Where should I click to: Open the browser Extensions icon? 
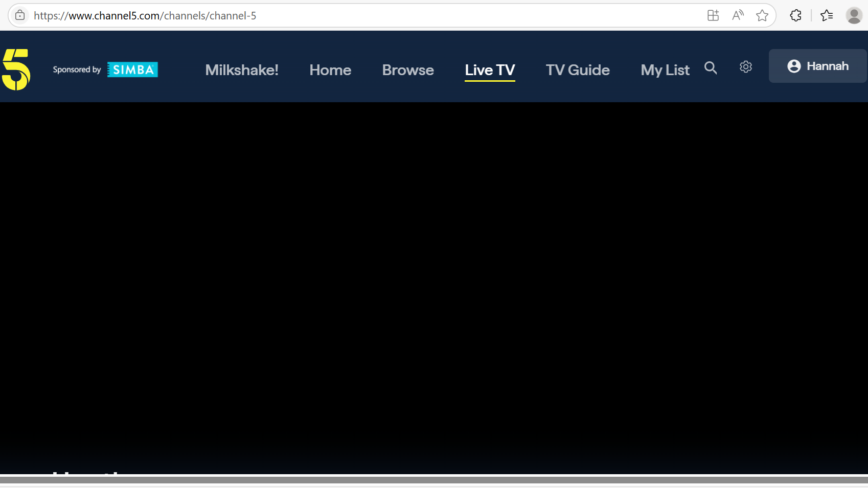click(795, 15)
